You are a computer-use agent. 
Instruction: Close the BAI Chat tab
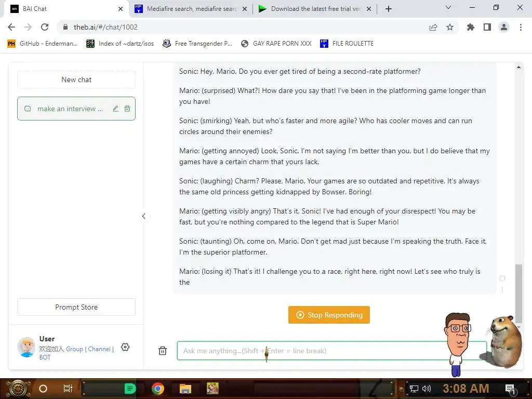(121, 9)
